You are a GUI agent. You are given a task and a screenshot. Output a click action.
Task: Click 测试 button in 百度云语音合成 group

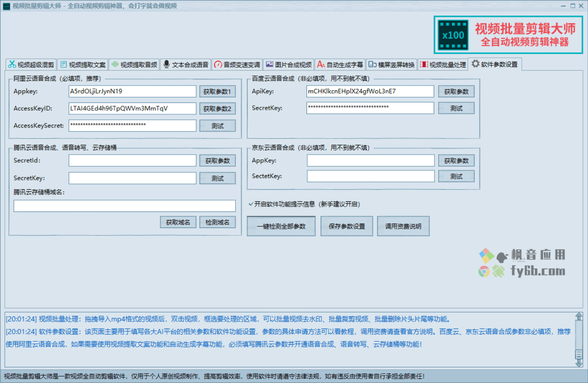[456, 108]
